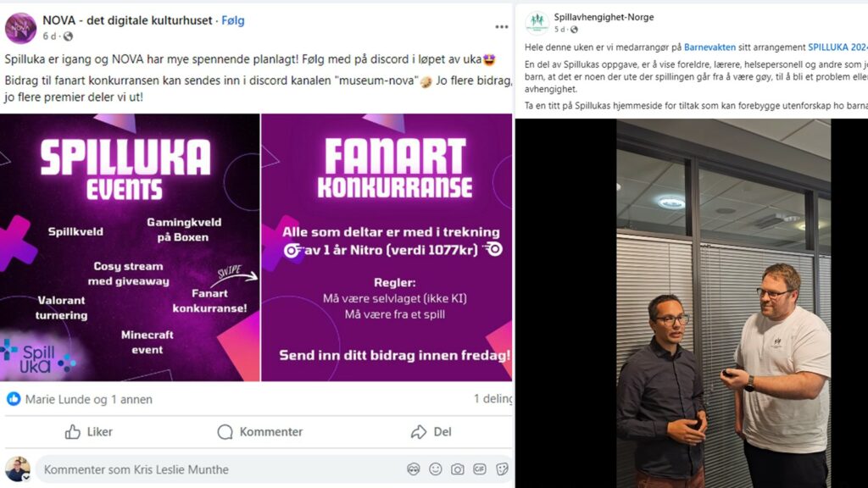The width and height of the screenshot is (868, 488).
Task: Open the three-dot post options menu
Action: coord(502,27)
